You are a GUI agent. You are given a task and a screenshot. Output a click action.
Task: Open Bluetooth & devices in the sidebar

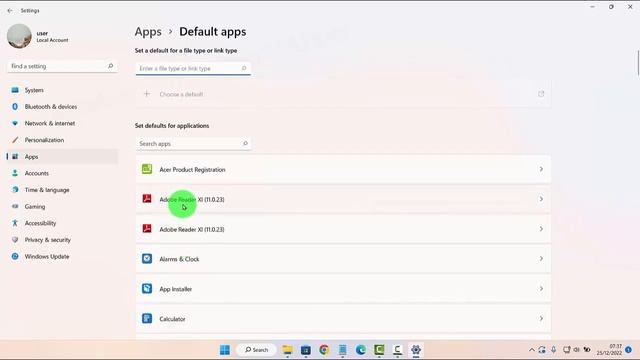62,107
